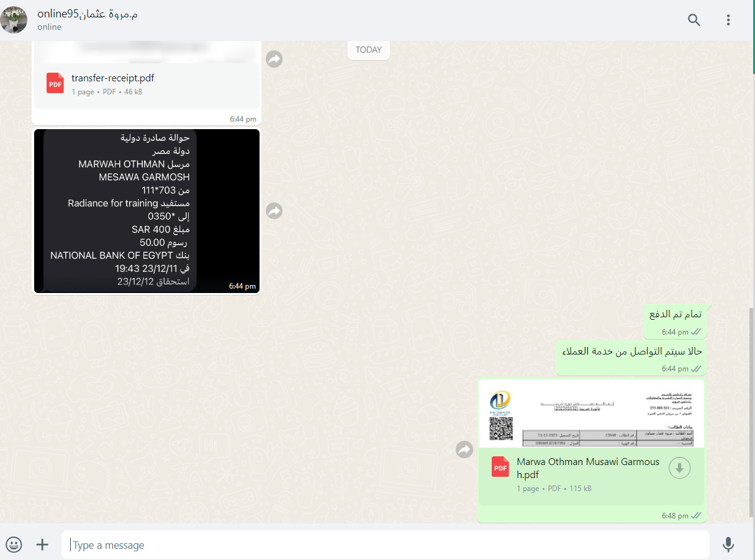
Task: Click the 'online' status text in header
Action: (49, 27)
